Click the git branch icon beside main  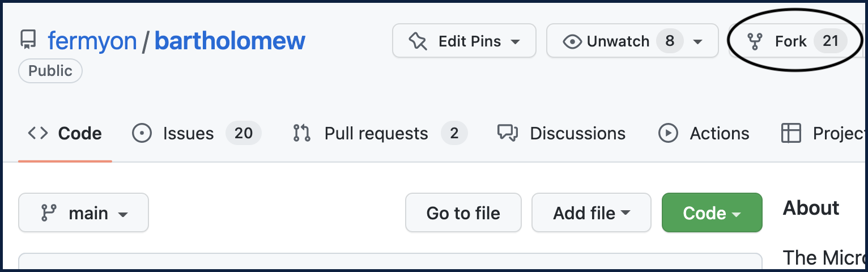click(x=49, y=213)
